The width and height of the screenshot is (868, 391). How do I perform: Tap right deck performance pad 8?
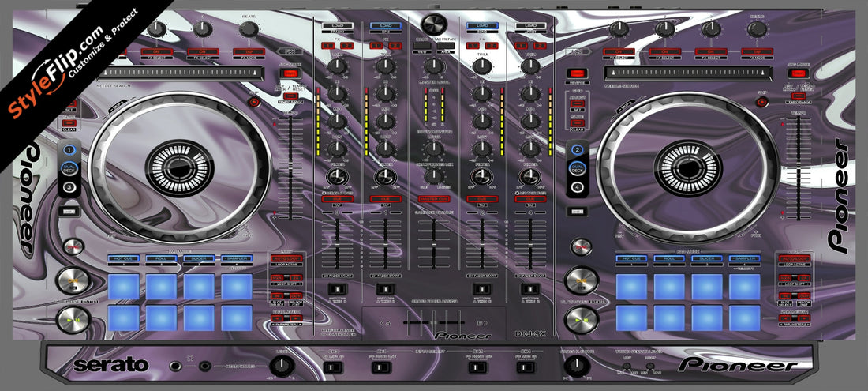745,318
